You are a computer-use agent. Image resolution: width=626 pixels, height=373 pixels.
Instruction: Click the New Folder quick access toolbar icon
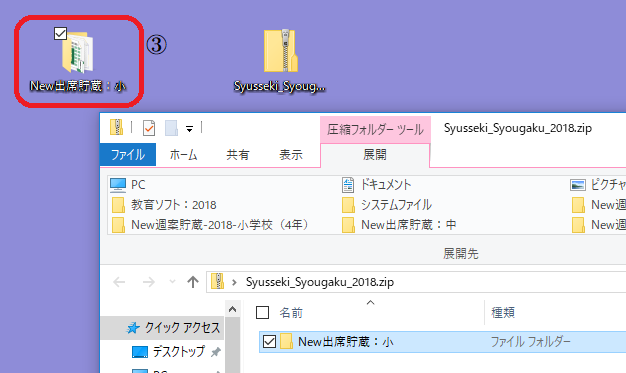171,128
